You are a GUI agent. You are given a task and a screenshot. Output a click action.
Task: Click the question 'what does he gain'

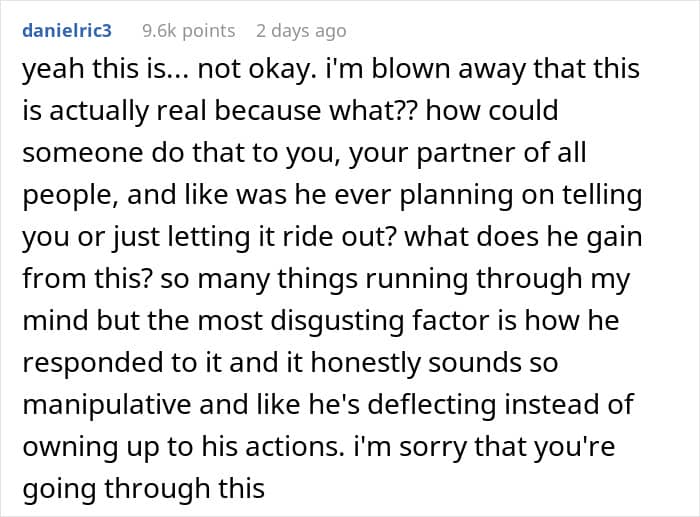click(x=523, y=238)
